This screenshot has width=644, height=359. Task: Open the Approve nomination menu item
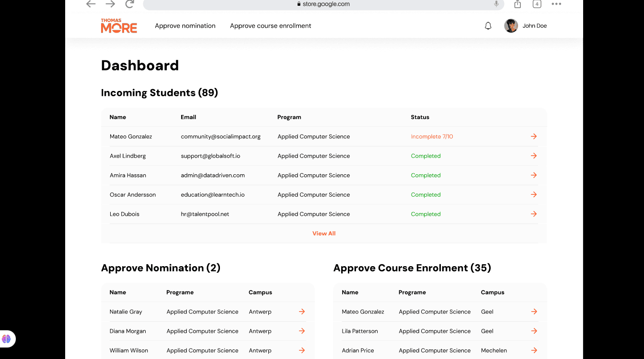185,26
